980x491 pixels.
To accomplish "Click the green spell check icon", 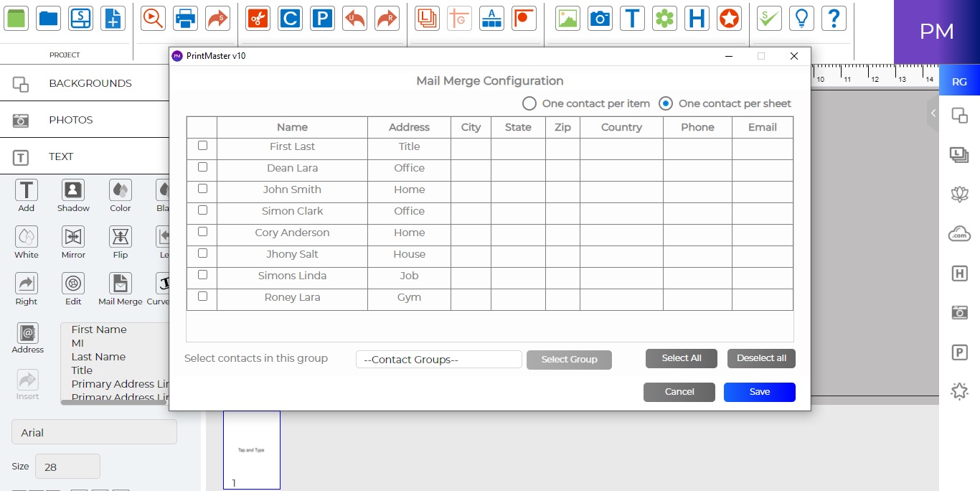I will pyautogui.click(x=769, y=19).
